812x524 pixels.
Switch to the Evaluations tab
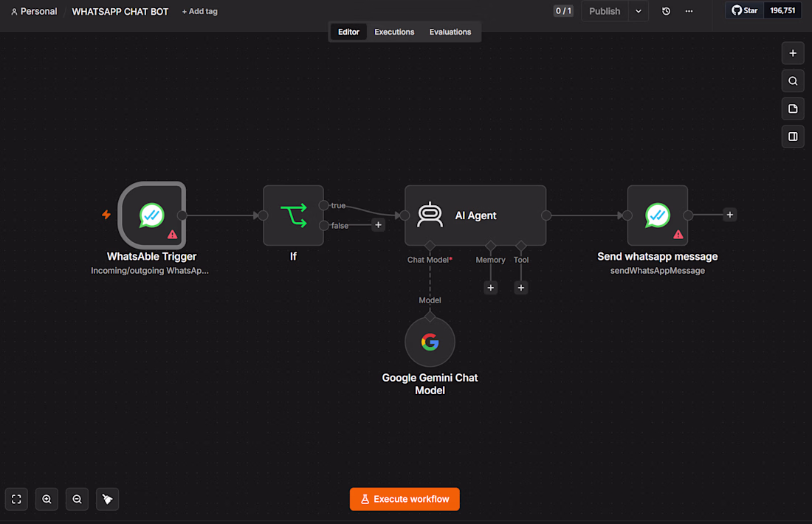pyautogui.click(x=450, y=32)
